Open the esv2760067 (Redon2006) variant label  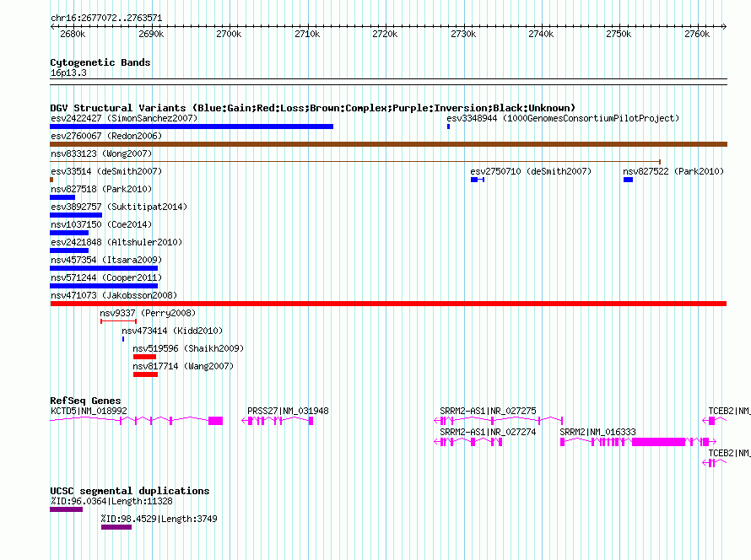(106, 136)
